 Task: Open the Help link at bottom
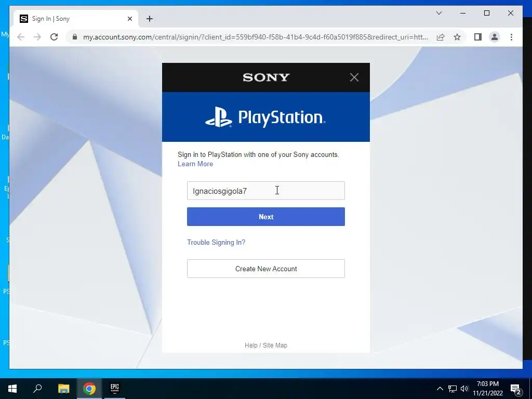point(251,345)
